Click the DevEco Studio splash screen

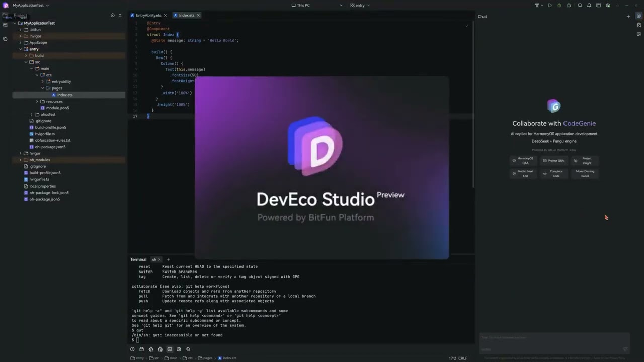pyautogui.click(x=321, y=168)
